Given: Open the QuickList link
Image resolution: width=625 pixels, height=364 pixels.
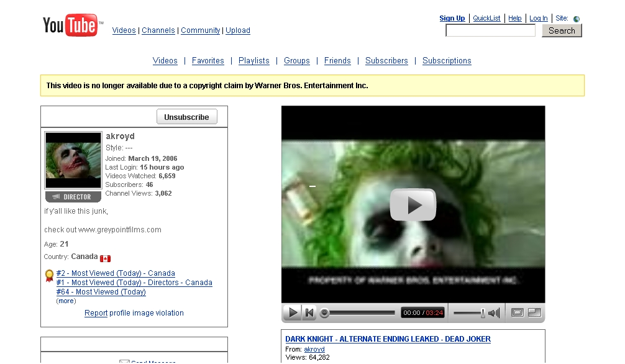Looking at the screenshot, I should tap(486, 19).
